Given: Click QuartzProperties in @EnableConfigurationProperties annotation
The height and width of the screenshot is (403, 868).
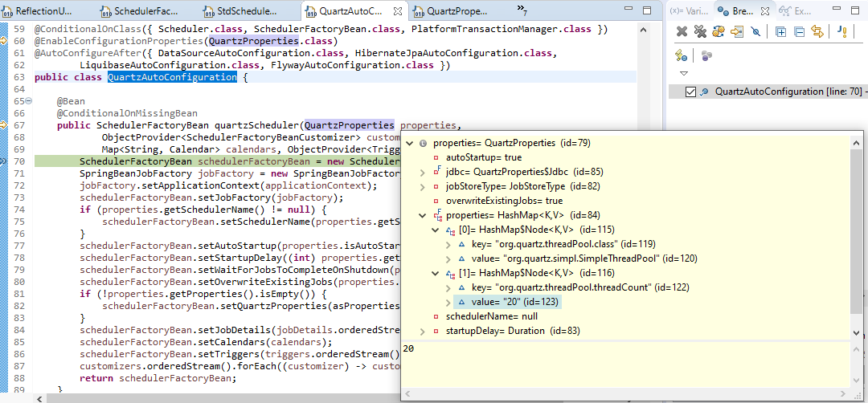Looking at the screenshot, I should tap(253, 42).
